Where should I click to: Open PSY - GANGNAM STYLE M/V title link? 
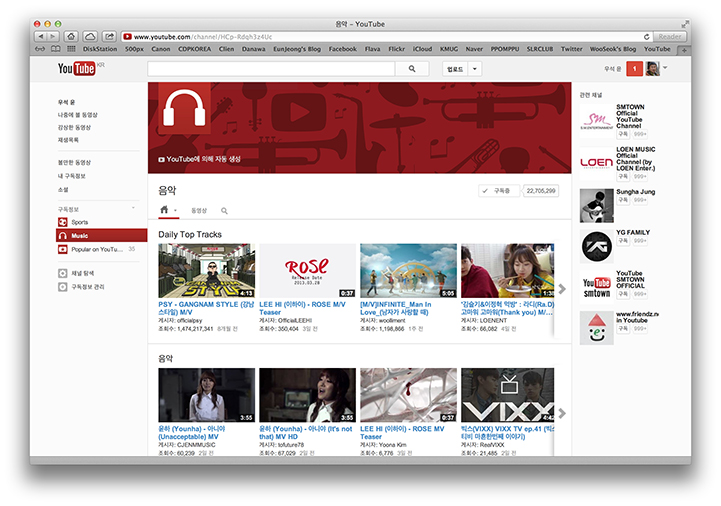pos(206,308)
